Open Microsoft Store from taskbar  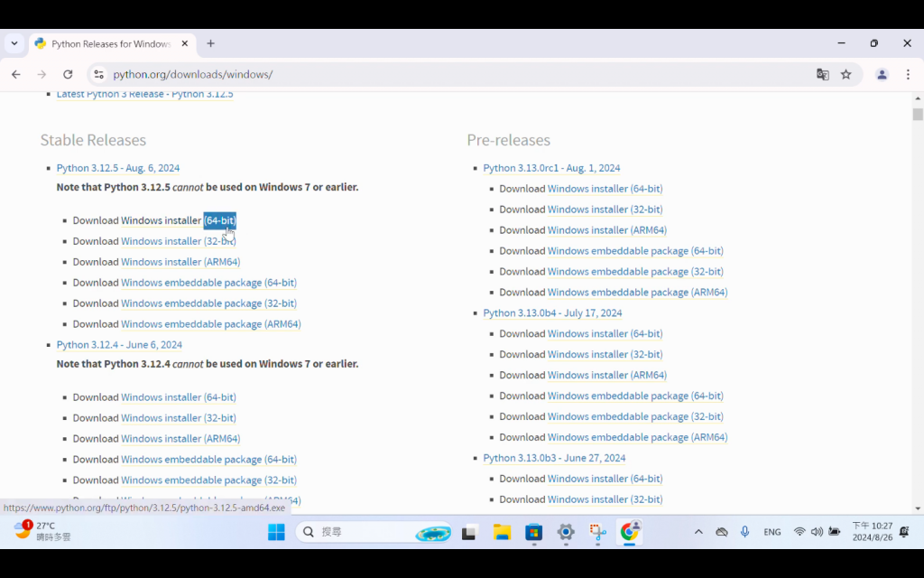(534, 532)
